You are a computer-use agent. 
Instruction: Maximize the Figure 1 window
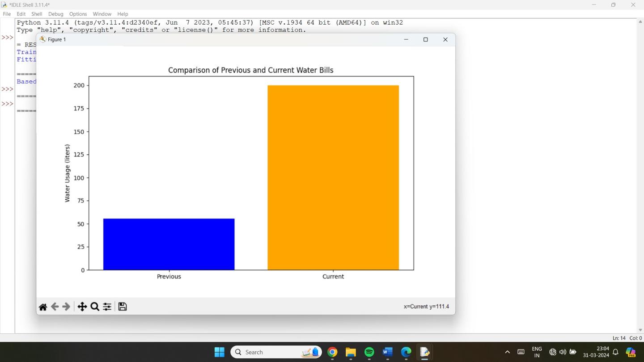coord(426,39)
